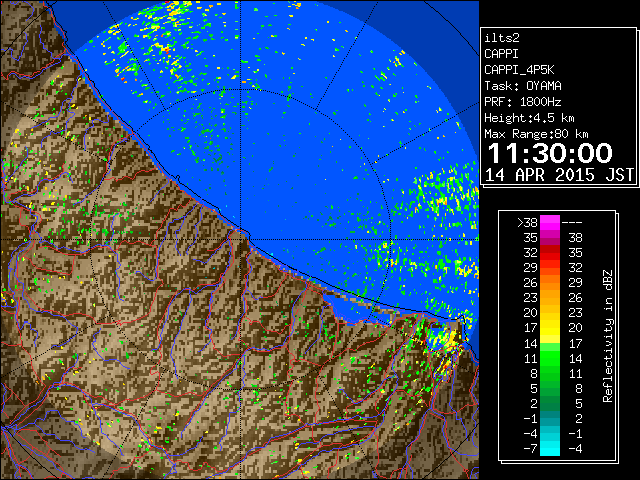This screenshot has height=480, width=640.
Task: Click 'Max Range:80 km' text
Action: click(536, 134)
